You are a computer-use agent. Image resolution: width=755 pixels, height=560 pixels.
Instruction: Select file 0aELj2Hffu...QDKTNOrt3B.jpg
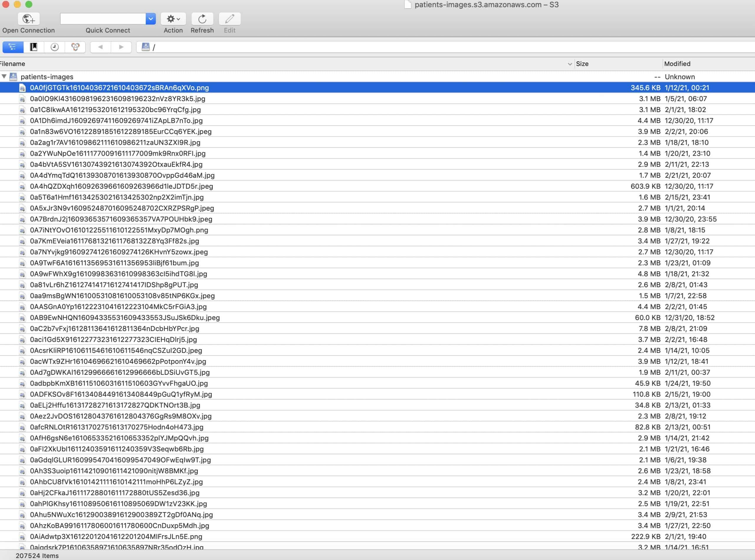click(x=377, y=405)
